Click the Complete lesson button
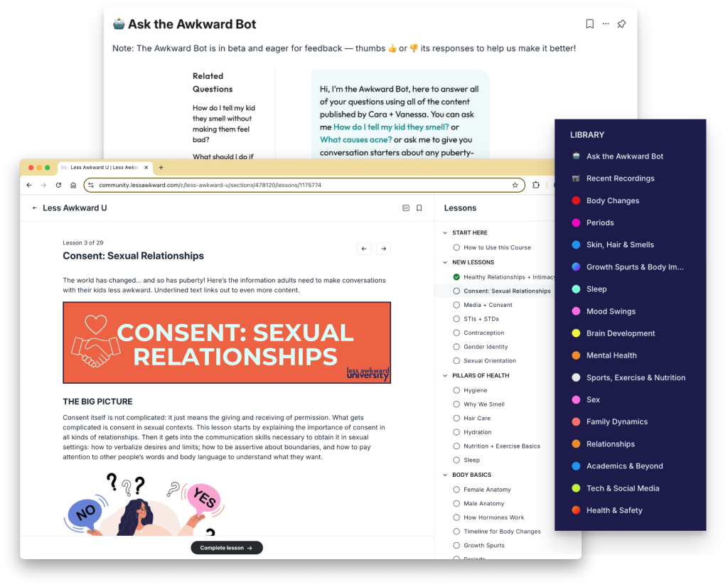 pos(227,548)
